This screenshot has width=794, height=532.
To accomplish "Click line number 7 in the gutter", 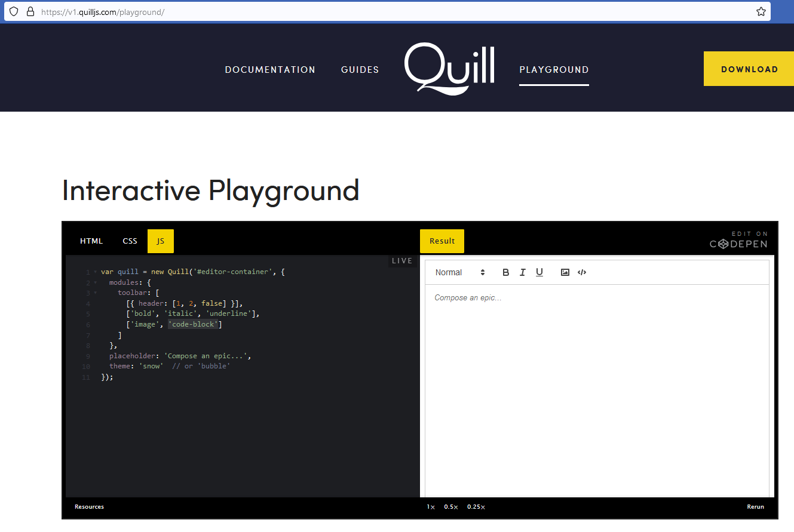I will tap(88, 336).
